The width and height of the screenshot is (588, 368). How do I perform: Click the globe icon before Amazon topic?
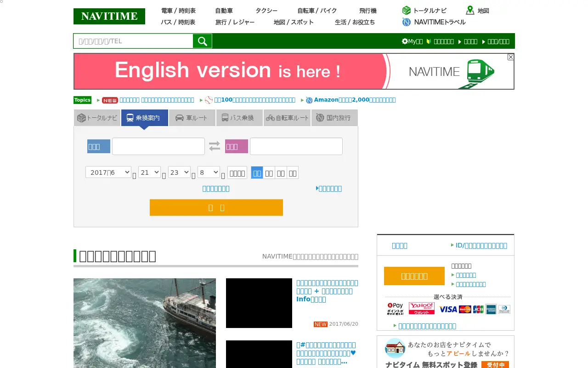(309, 100)
